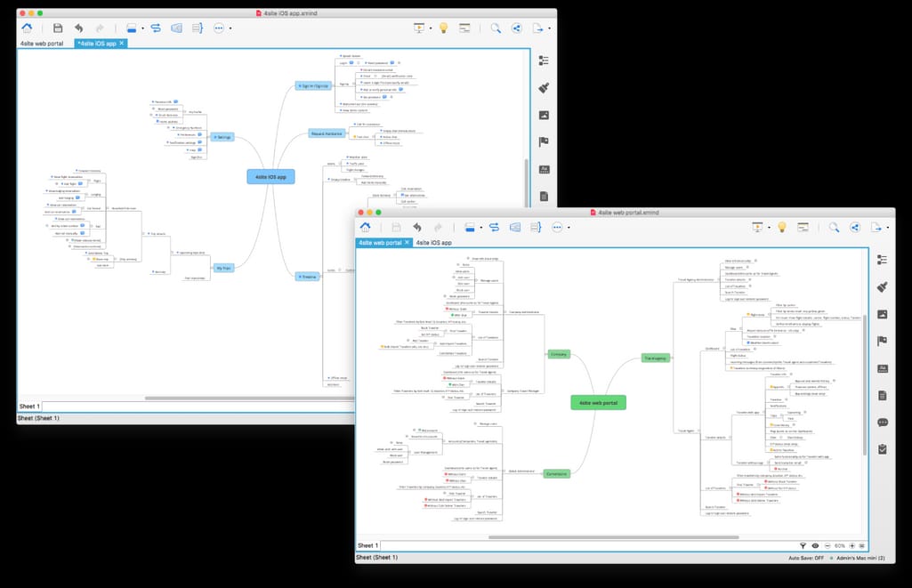The image size is (912, 588).
Task: Click Home icon in iOS app window
Action: [27, 28]
